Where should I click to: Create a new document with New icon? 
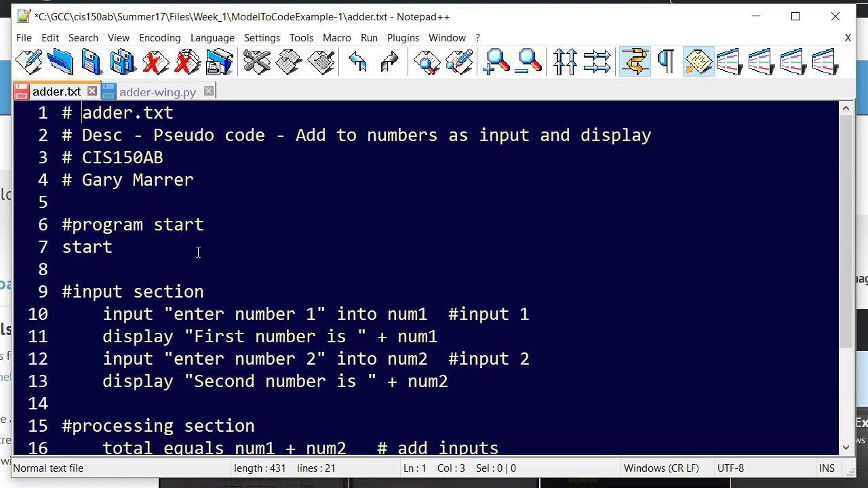tap(28, 62)
